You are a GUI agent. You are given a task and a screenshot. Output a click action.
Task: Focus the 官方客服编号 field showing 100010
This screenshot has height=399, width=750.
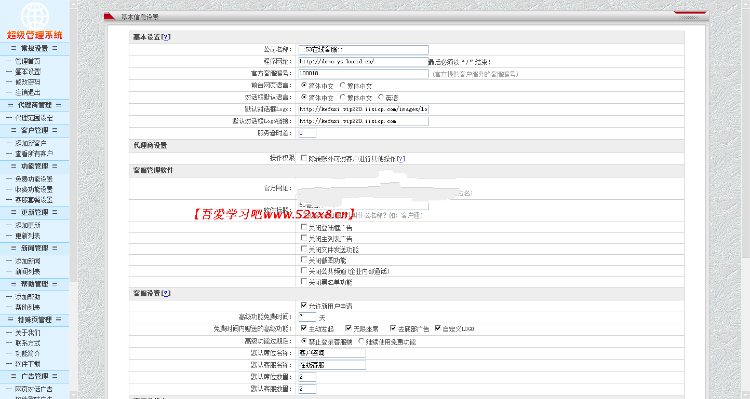[x=363, y=73]
